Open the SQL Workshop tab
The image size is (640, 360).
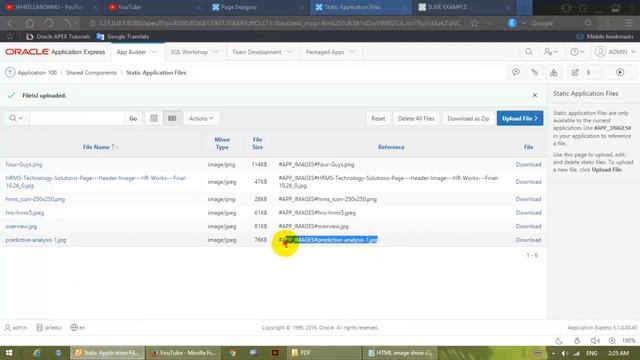point(189,52)
